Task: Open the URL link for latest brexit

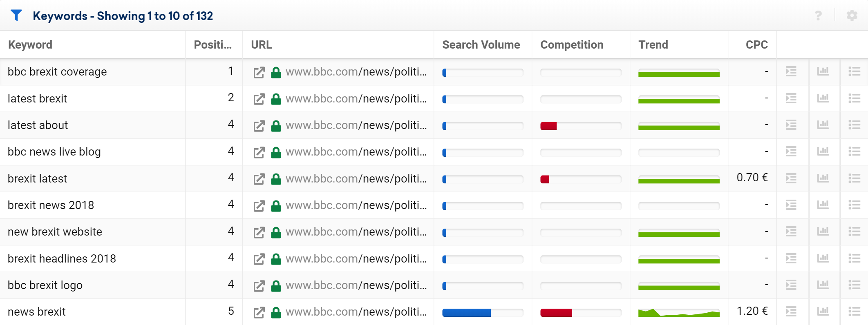Action: click(x=356, y=99)
